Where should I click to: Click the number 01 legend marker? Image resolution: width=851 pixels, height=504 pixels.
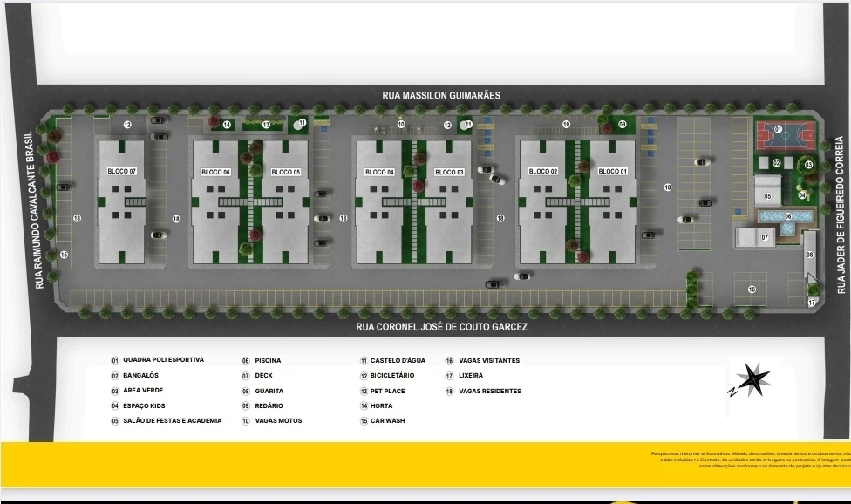114,360
